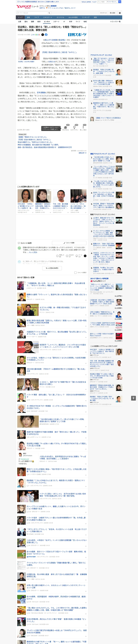Open video ranking item 1 山口智子 thumbnail
Screen dimensions: 138x644
pyautogui.click(x=119, y=220)
